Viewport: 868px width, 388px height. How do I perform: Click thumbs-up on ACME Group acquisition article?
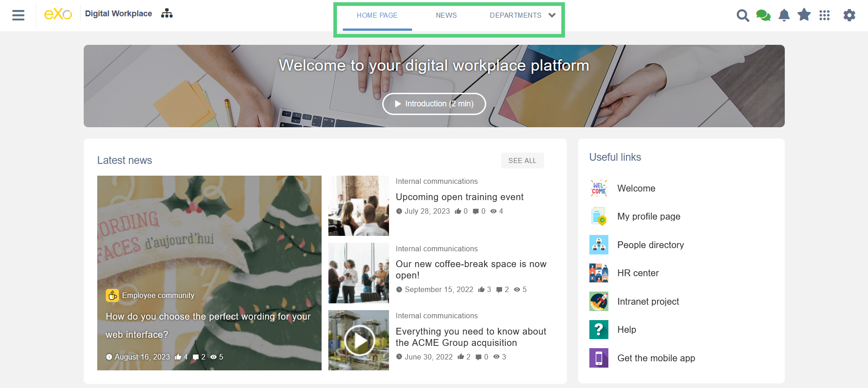pos(461,357)
